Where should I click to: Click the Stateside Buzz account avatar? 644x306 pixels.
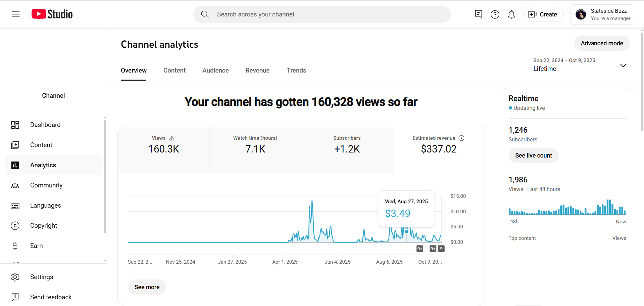point(581,14)
